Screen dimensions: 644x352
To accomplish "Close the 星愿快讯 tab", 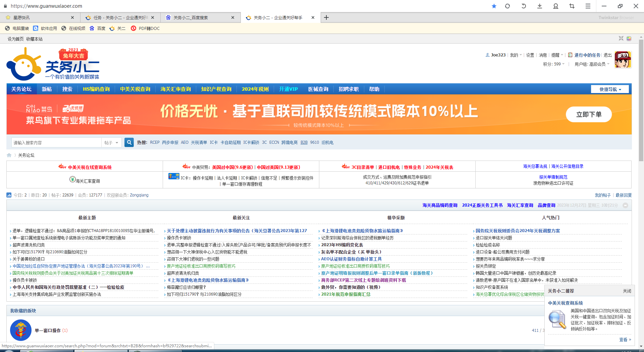I will tap(72, 17).
